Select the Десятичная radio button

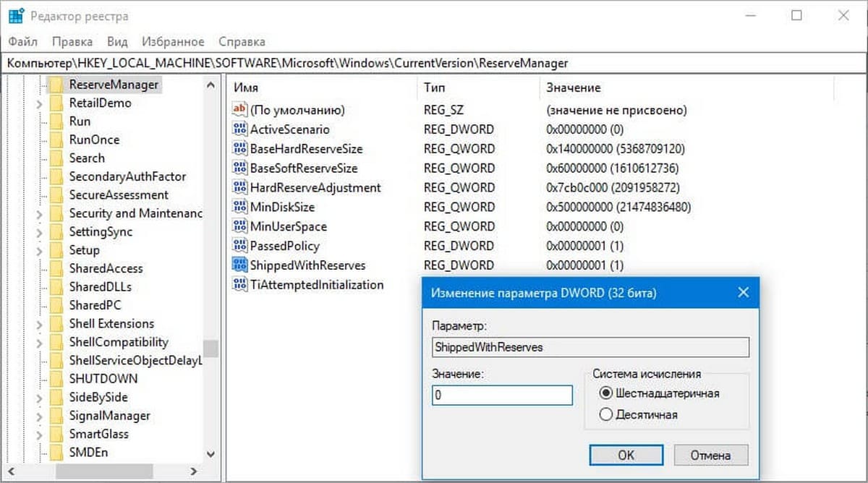(605, 414)
